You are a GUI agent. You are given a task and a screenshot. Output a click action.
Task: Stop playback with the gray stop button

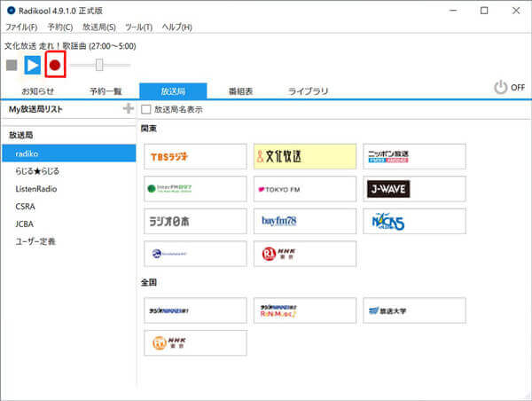tap(12, 65)
